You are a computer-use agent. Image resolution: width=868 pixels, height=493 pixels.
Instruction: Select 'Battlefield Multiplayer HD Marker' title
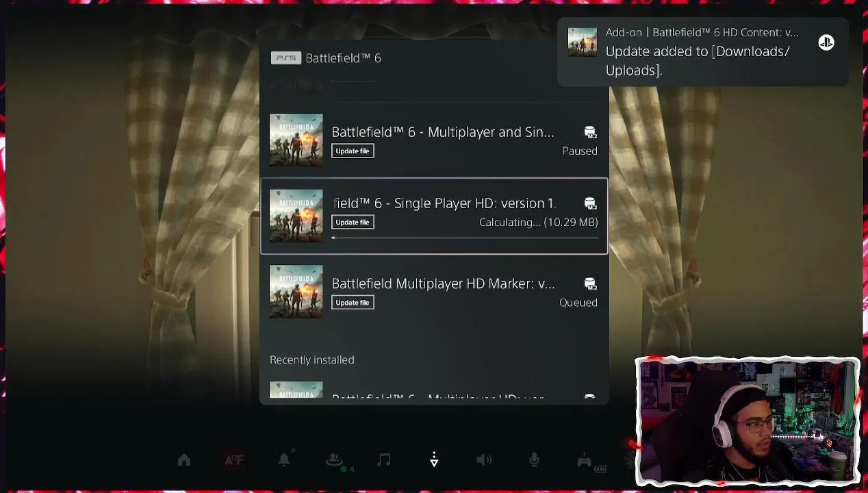(443, 283)
